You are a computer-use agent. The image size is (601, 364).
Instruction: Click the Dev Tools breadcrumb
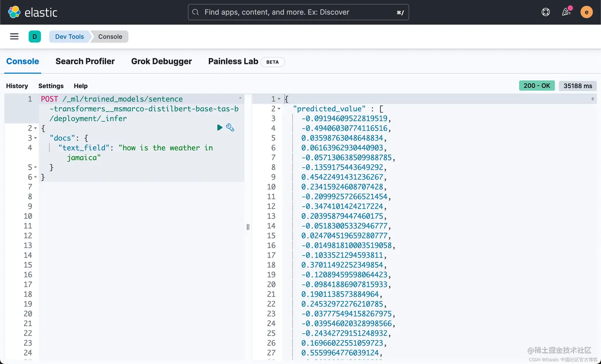click(70, 37)
